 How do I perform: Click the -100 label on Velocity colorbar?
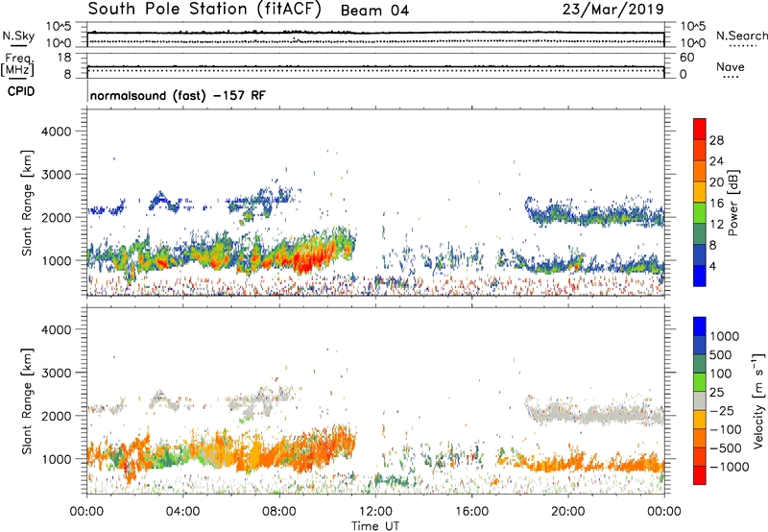coord(726,429)
